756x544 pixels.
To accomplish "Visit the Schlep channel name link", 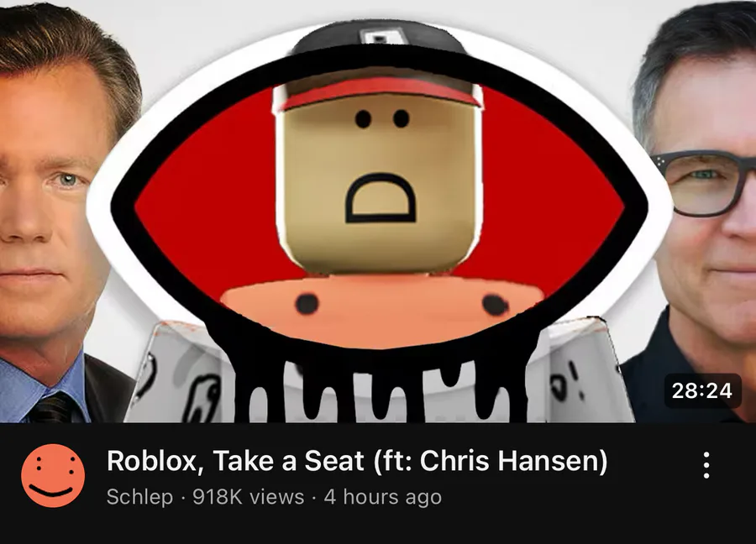I will [139, 497].
